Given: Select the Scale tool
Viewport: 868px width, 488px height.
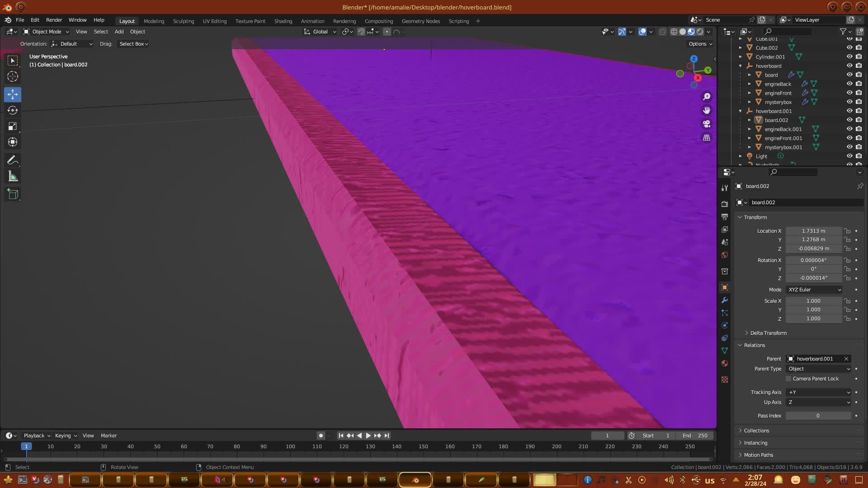Looking at the screenshot, I should (x=13, y=127).
